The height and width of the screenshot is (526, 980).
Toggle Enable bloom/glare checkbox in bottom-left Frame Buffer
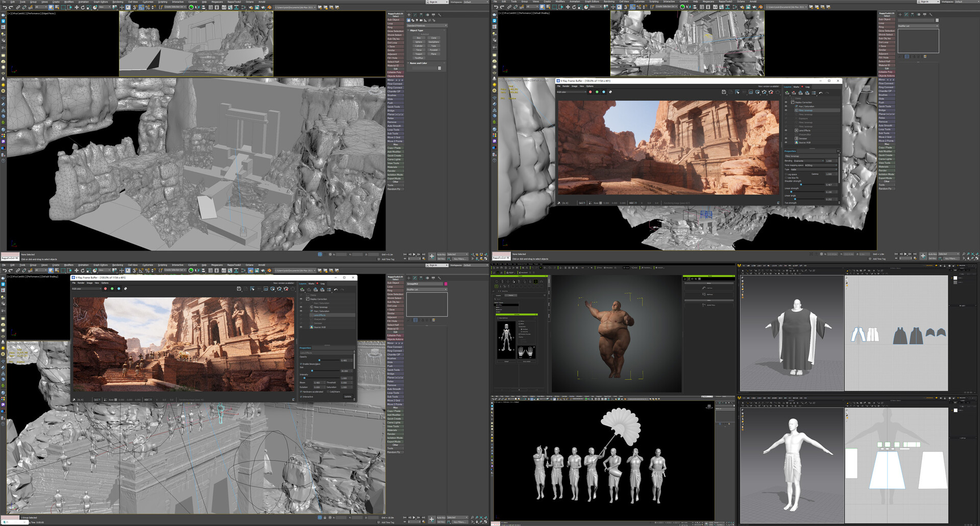pyautogui.click(x=301, y=364)
